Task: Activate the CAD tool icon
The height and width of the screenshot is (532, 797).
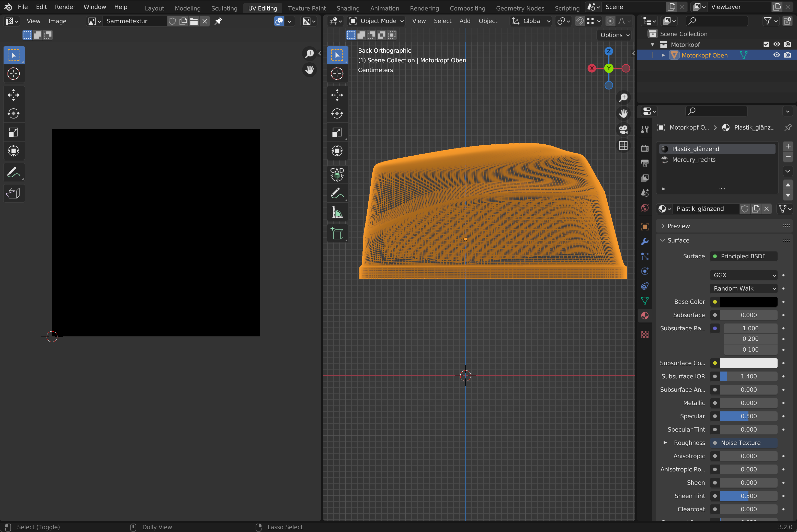Action: click(337, 174)
